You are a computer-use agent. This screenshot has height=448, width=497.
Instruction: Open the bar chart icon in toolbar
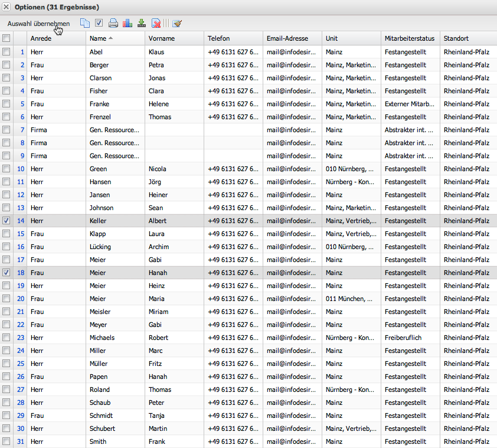pos(127,24)
